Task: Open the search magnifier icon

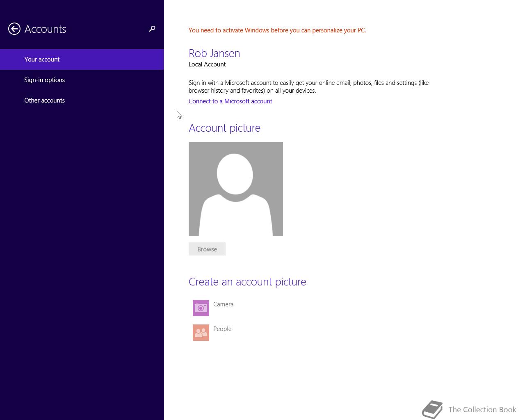Action: click(152, 29)
